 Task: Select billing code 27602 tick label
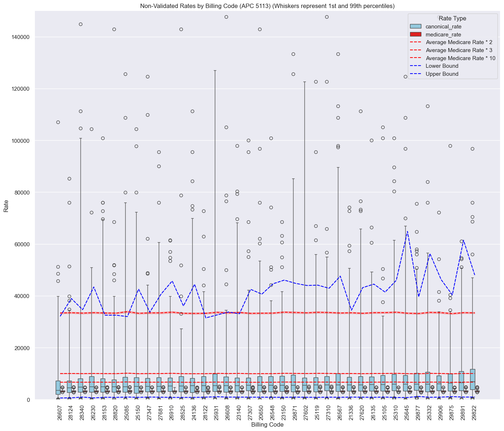coord(304,412)
